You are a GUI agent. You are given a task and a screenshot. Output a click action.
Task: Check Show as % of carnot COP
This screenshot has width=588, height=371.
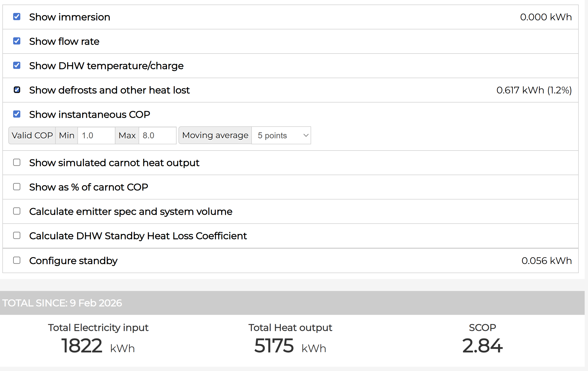16,187
